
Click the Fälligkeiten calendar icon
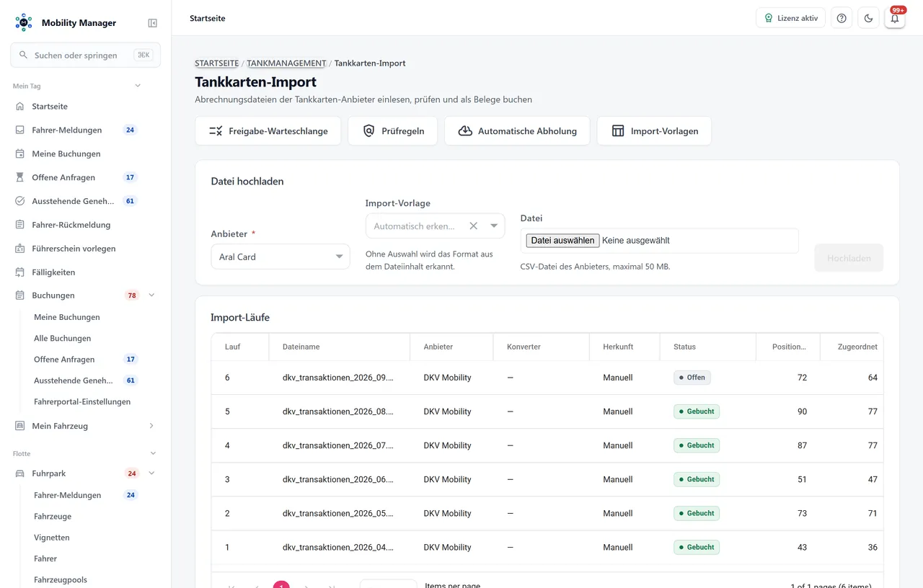(x=19, y=272)
